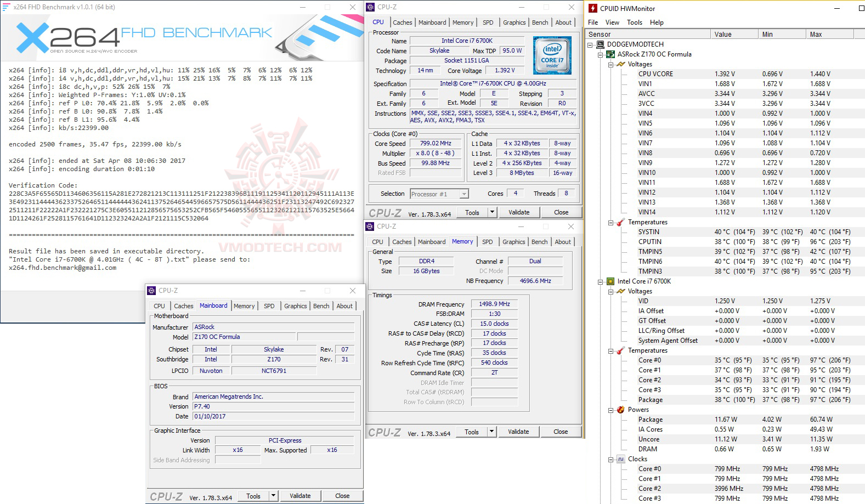Viewport: 865px width, 504px height.
Task: Switch to Graphics tab in Mainboard CPU-Z window
Action: point(295,306)
